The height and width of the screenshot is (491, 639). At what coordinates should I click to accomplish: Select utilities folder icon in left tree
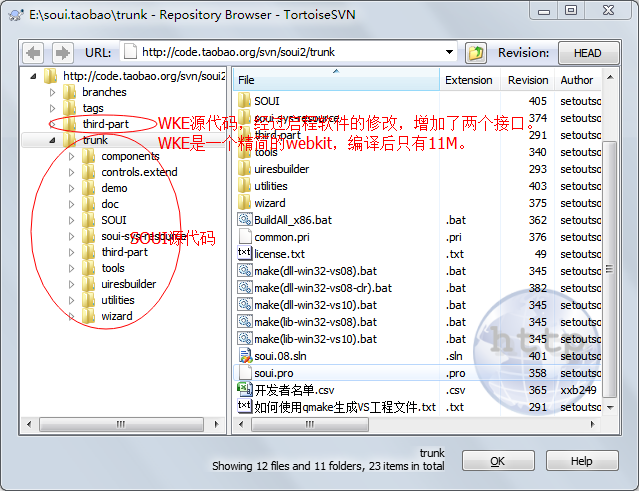coord(89,300)
